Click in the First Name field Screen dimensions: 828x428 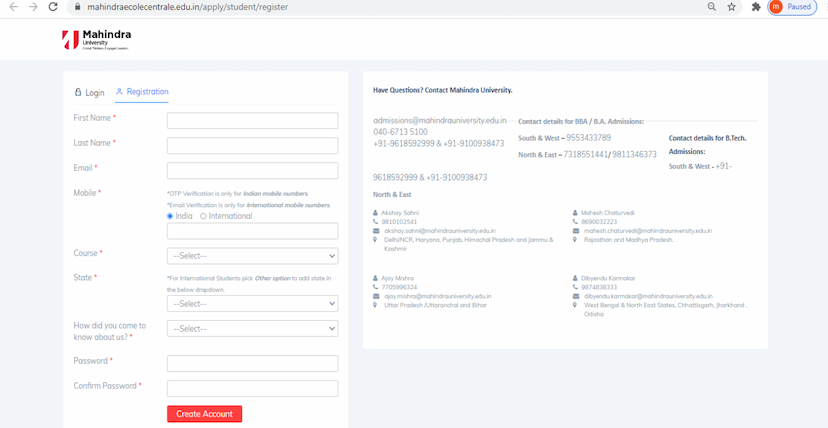click(252, 121)
